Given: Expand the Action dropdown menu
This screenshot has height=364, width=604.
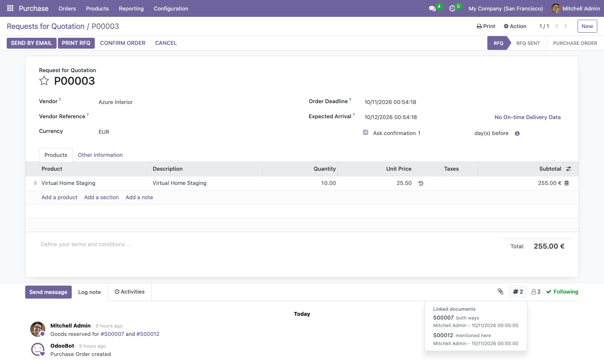Looking at the screenshot, I should click(515, 26).
